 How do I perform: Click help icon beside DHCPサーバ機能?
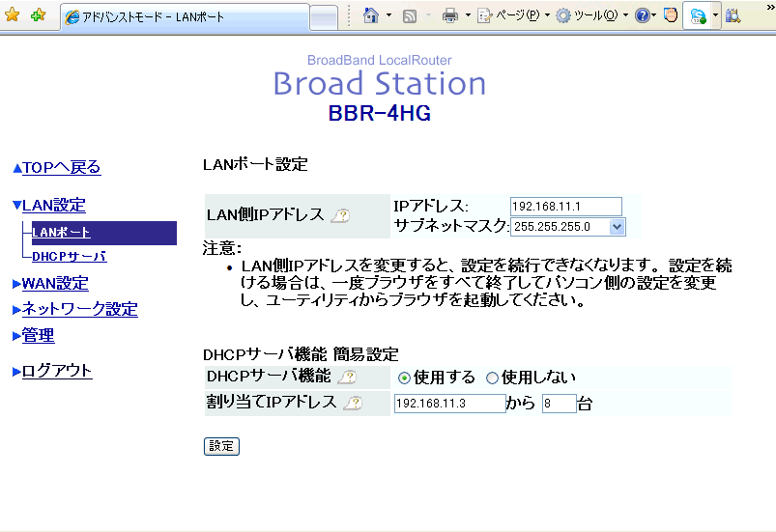click(x=348, y=377)
